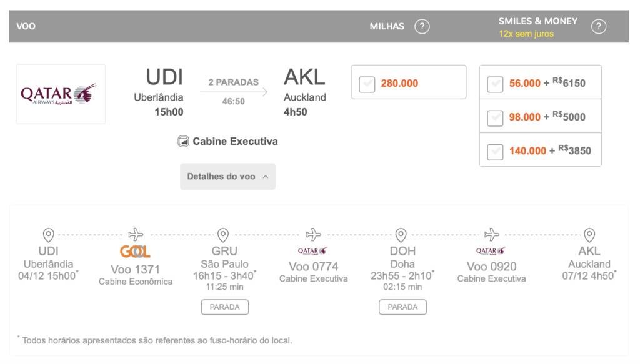The width and height of the screenshot is (640, 364).
Task: Click the GOL airline logo
Action: tap(135, 252)
